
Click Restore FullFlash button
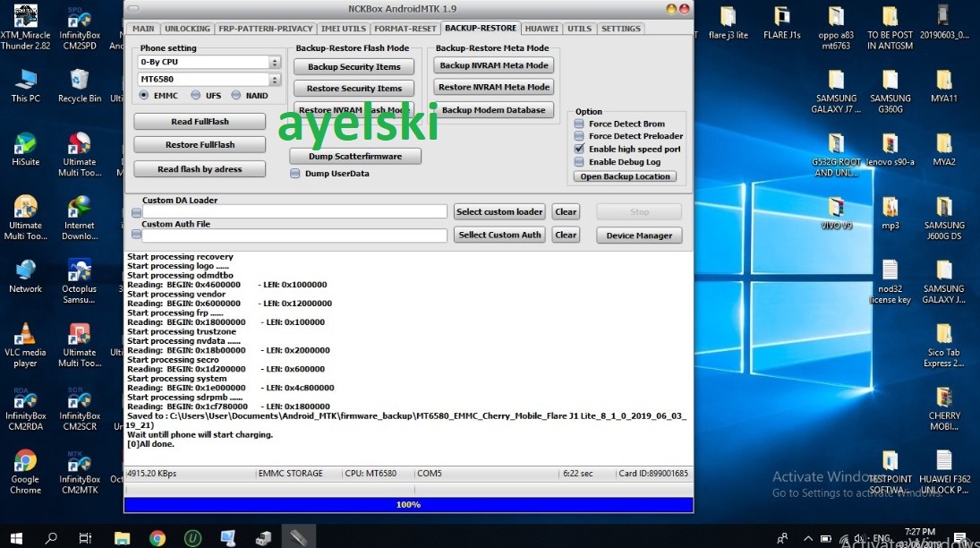click(x=200, y=144)
